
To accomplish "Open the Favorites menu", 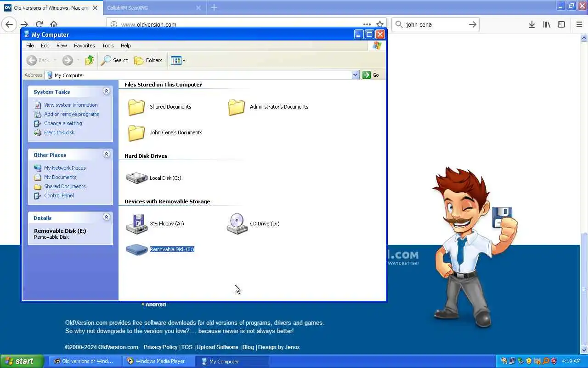I will click(85, 46).
